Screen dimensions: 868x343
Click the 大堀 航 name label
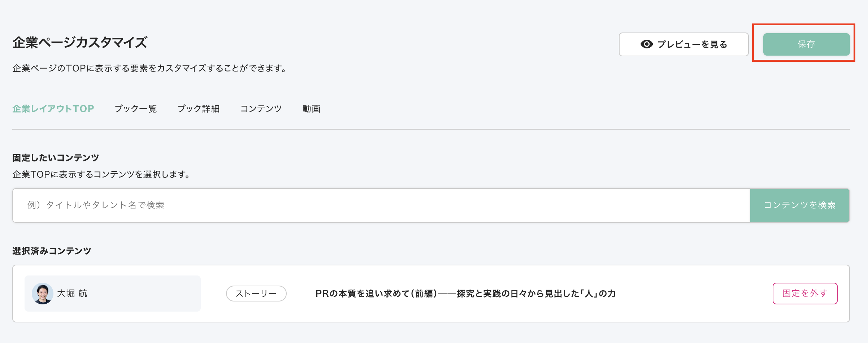72,293
